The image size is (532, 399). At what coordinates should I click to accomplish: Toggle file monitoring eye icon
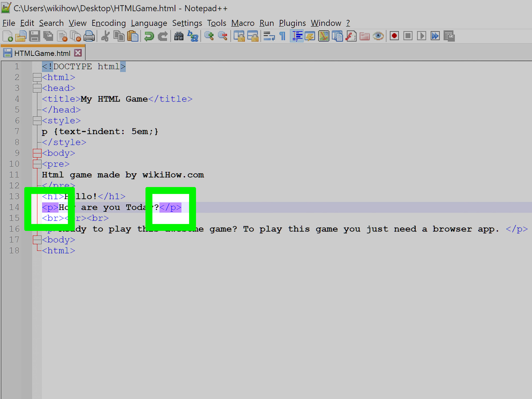(x=378, y=36)
